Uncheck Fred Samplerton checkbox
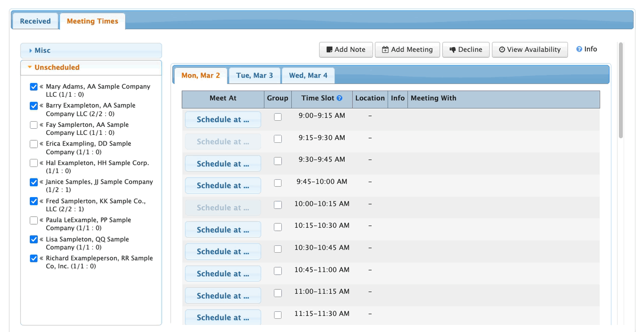This screenshot has height=332, width=644. [x=34, y=202]
